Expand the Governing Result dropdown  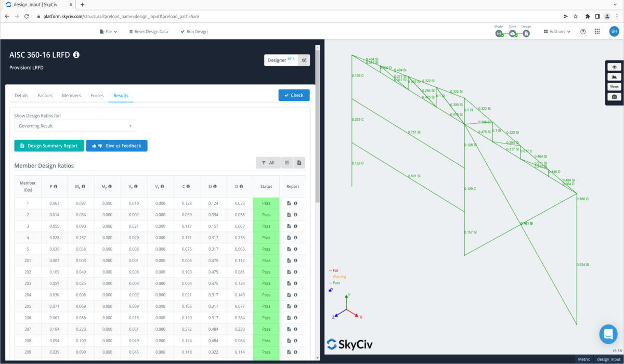tap(75, 126)
